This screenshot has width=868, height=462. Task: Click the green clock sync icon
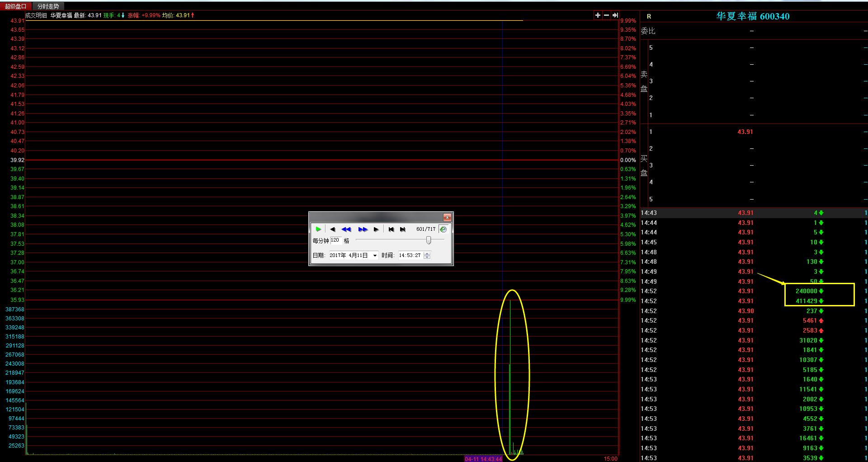443,229
